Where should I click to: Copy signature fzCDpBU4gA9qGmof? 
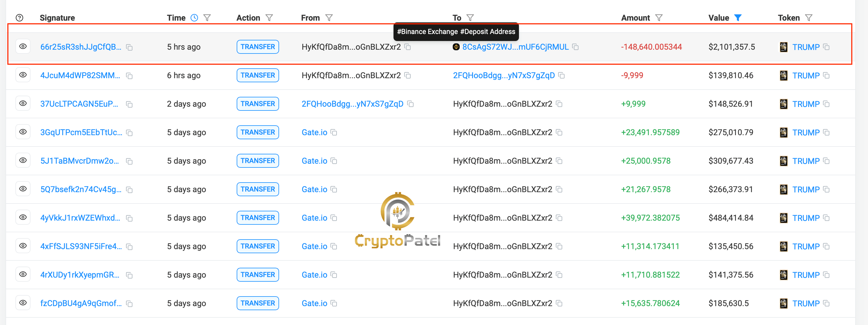coord(130,304)
